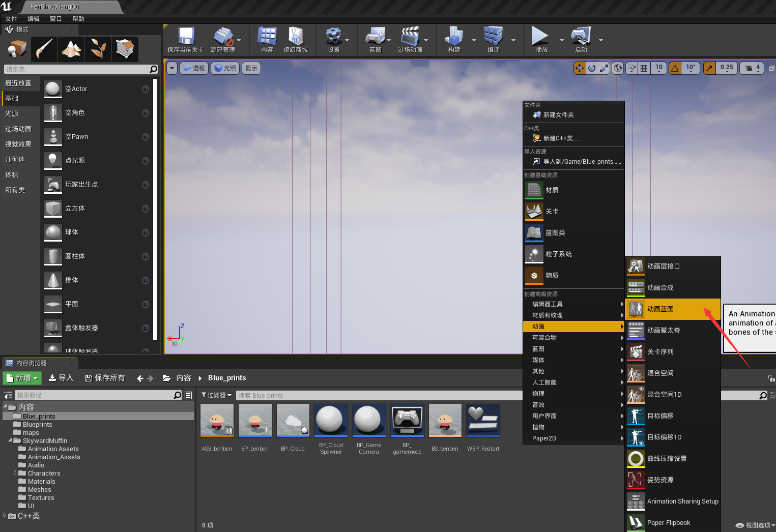This screenshot has height=532, width=776.
Task: Toggle the grid snap button in viewport
Action: (x=644, y=68)
